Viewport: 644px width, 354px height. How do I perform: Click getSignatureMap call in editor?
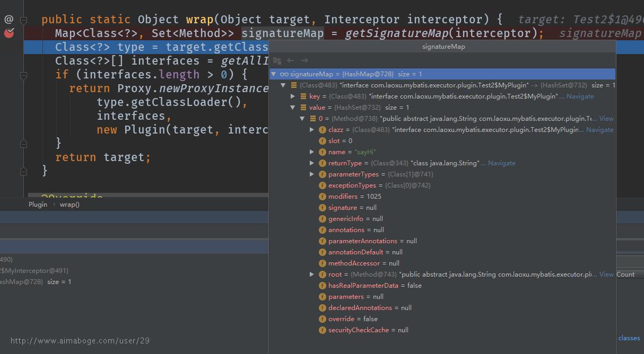(x=397, y=33)
